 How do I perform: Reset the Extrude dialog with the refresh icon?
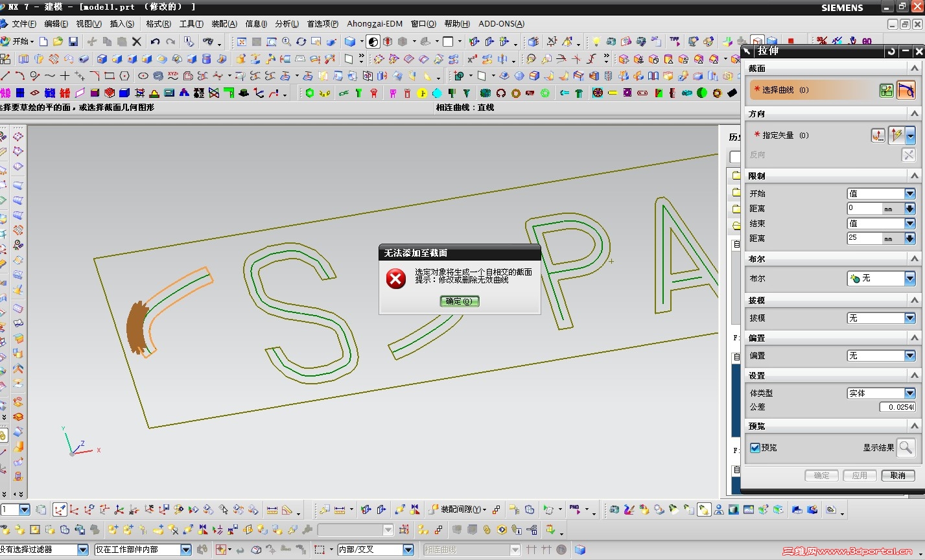(891, 51)
